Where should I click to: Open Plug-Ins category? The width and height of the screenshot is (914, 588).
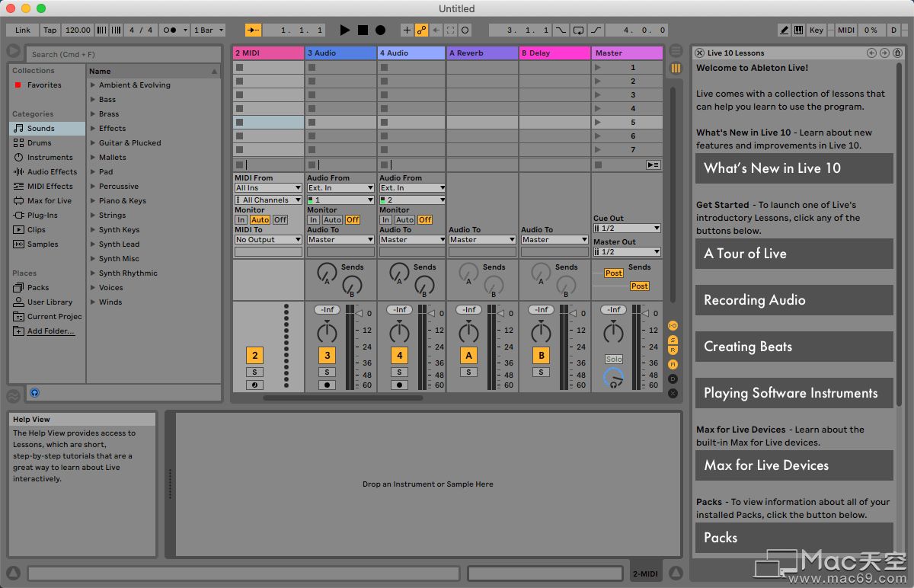pyautogui.click(x=47, y=216)
